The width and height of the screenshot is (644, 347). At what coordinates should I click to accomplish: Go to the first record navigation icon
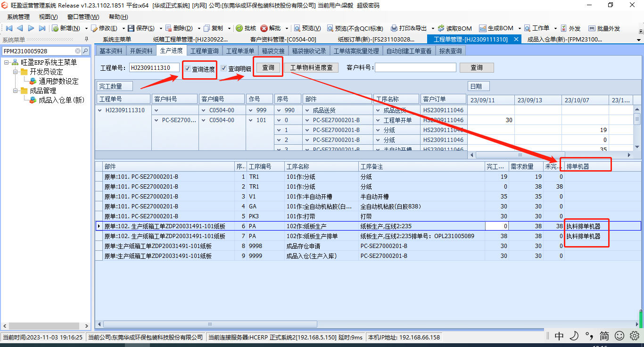pos(8,28)
